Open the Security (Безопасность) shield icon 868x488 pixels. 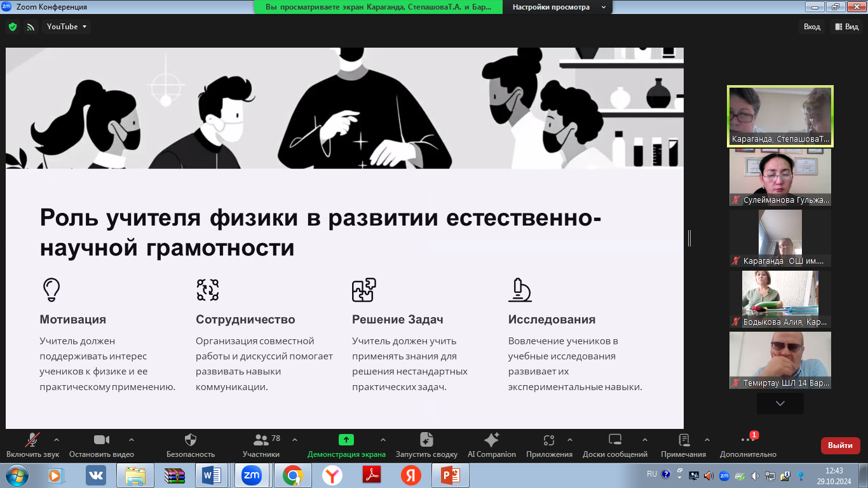point(190,440)
